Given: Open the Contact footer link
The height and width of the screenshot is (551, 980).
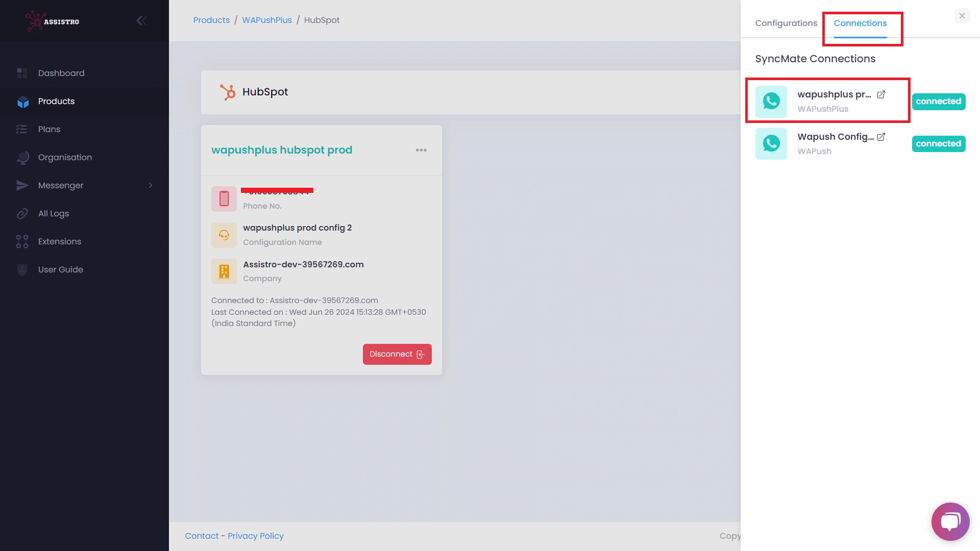Looking at the screenshot, I should tap(202, 536).
